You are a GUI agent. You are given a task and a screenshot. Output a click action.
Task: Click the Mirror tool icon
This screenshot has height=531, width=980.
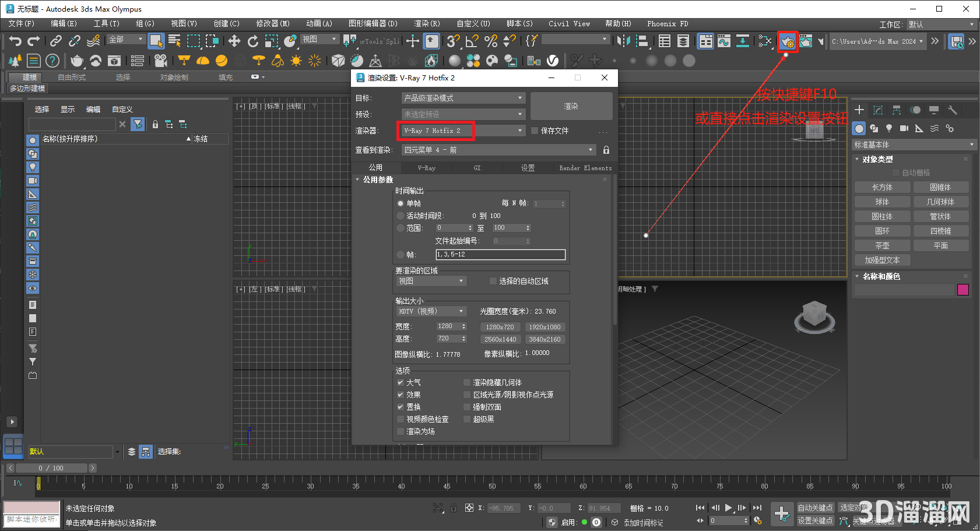click(623, 41)
